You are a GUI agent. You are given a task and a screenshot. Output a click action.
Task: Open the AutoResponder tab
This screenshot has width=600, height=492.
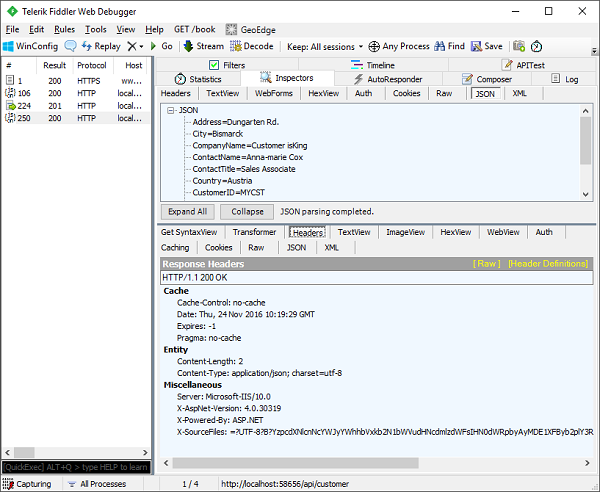(x=388, y=79)
